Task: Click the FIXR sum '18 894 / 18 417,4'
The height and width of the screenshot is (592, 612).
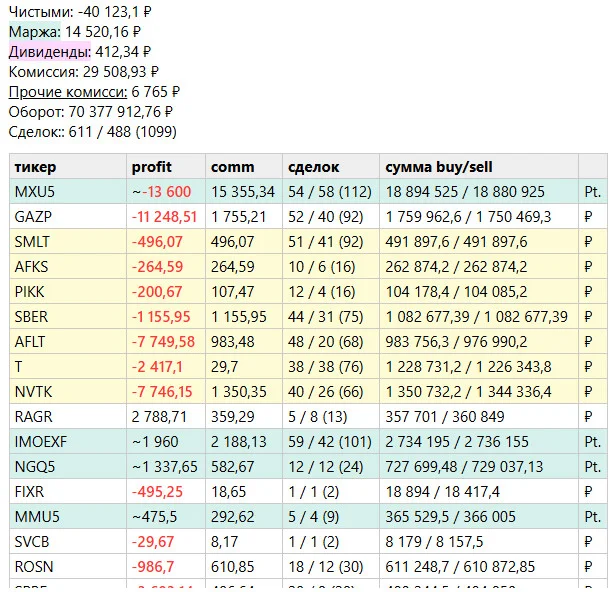Action: point(442,491)
